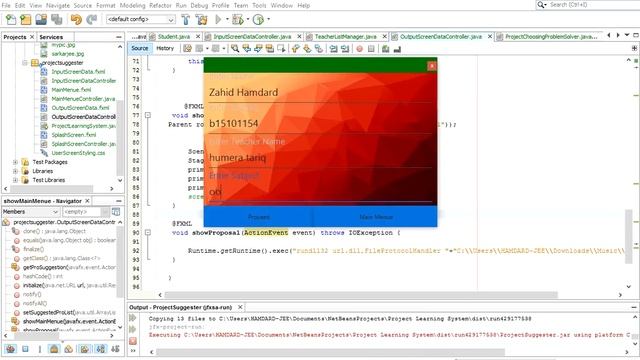This screenshot has width=640, height=360.
Task: Click the editor Last Edit icon
Action: 187,49
